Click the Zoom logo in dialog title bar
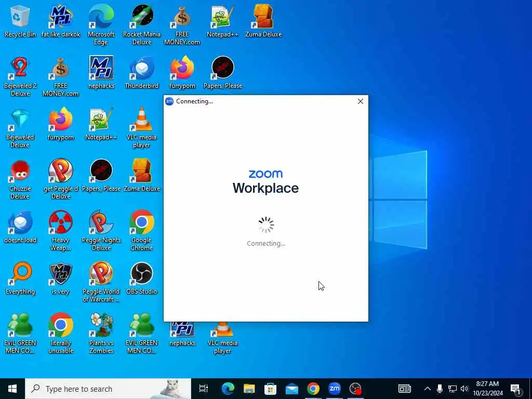Image resolution: width=532 pixels, height=399 pixels. pos(169,101)
